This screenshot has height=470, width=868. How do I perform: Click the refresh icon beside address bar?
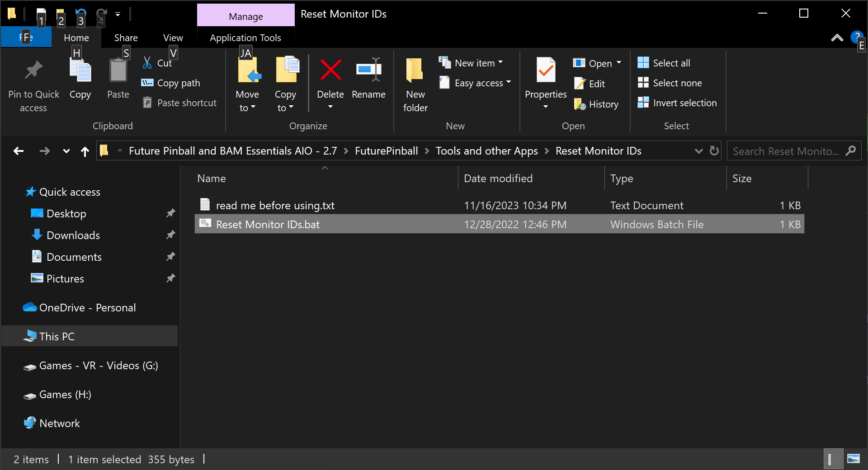[714, 151]
